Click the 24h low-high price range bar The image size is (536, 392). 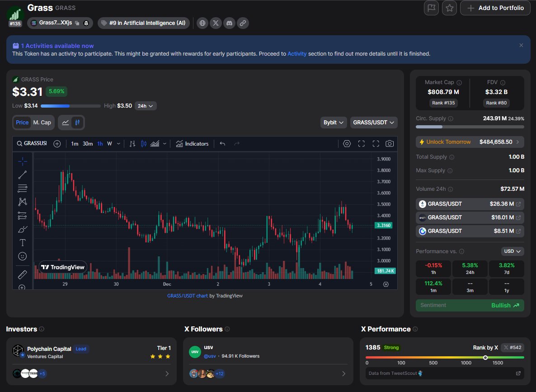71,106
